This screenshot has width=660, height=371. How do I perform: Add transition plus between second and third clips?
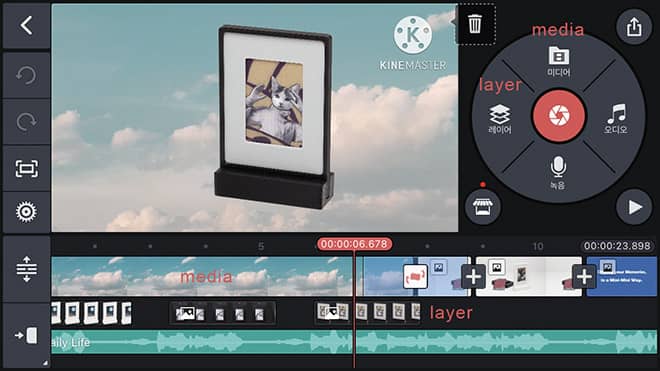tap(474, 277)
